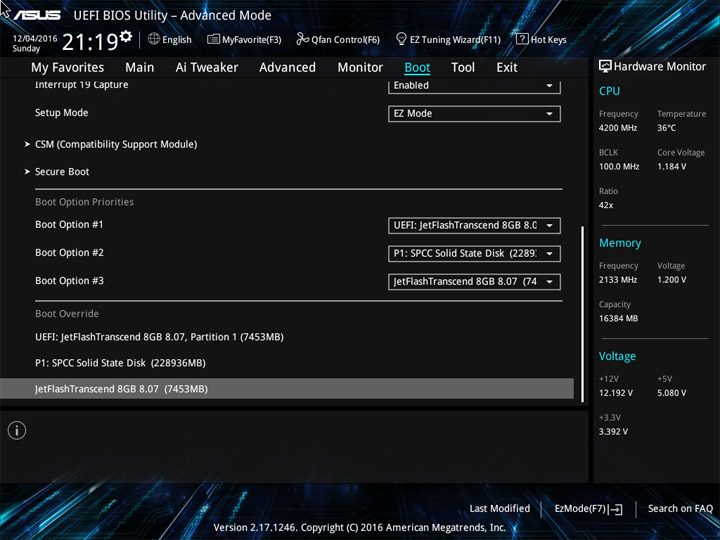Switch to the Monitor tab

coord(360,68)
